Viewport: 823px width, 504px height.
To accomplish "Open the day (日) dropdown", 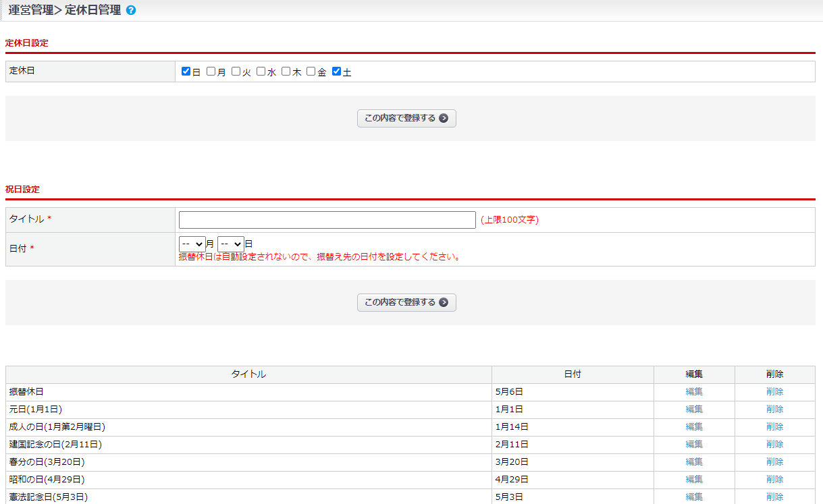I will (x=230, y=244).
